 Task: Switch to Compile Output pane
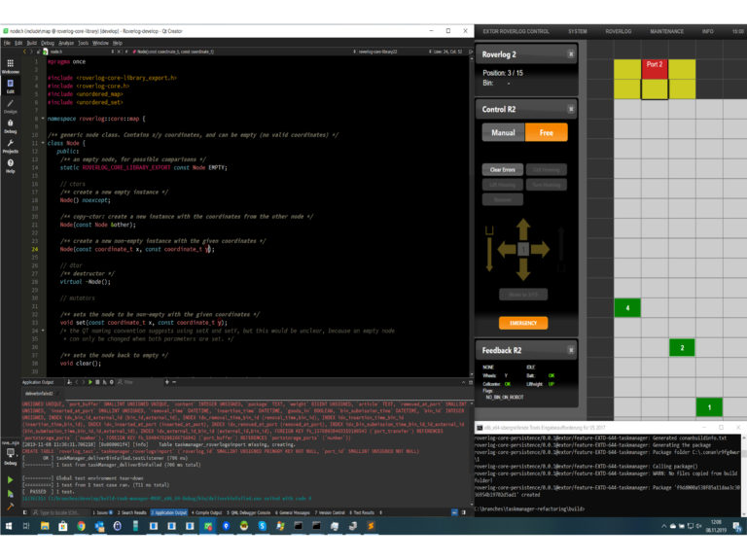207,512
